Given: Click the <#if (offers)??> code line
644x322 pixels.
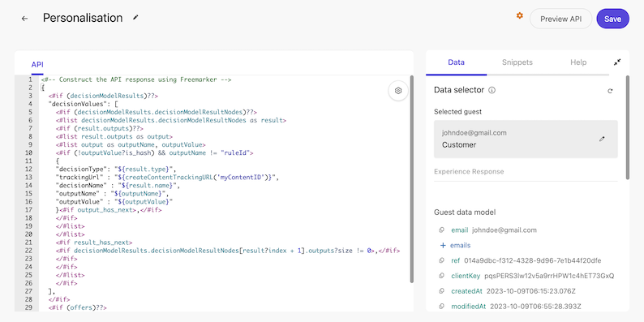Looking at the screenshot, I should (x=77, y=307).
